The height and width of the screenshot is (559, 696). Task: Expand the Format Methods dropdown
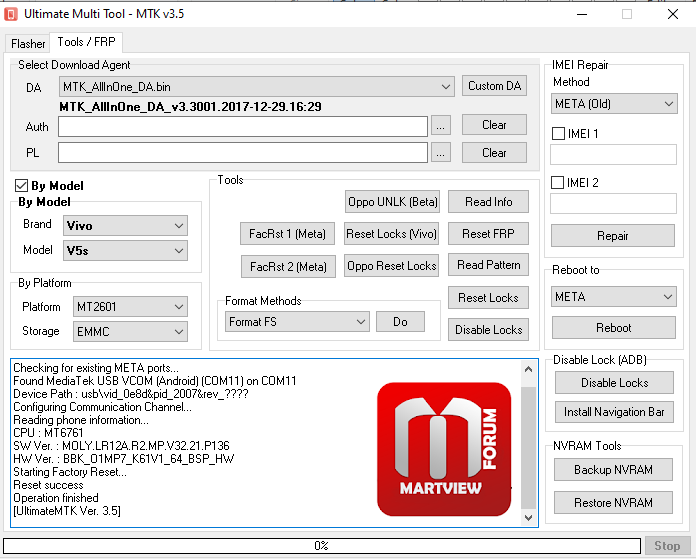[x=297, y=321]
